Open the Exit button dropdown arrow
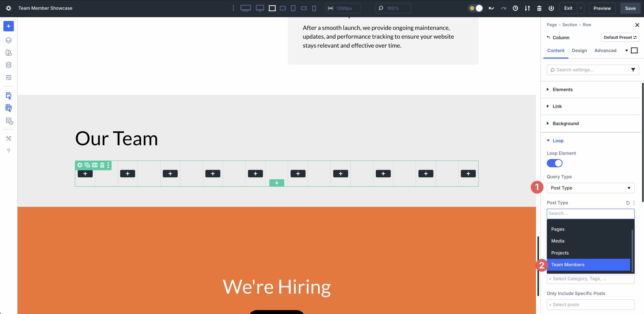Viewport: 644px width, 314px height. (580, 8)
